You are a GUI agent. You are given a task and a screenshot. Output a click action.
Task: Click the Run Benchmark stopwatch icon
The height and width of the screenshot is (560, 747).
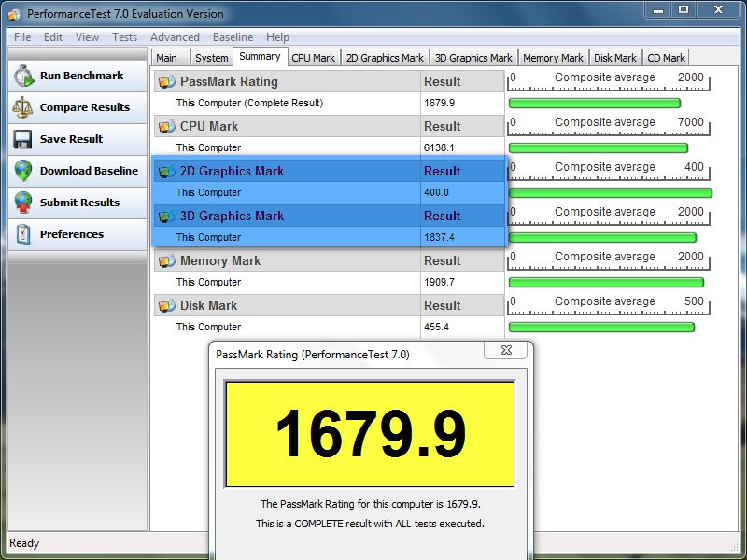pyautogui.click(x=23, y=77)
